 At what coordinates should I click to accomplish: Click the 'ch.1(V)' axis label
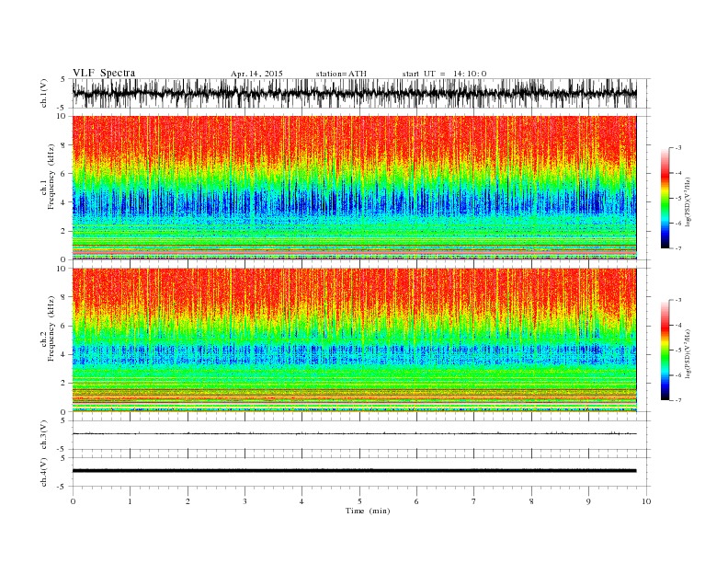click(44, 93)
